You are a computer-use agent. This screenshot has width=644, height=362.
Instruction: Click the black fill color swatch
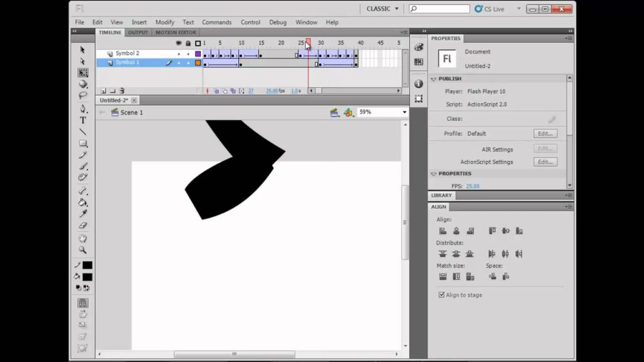point(87,277)
